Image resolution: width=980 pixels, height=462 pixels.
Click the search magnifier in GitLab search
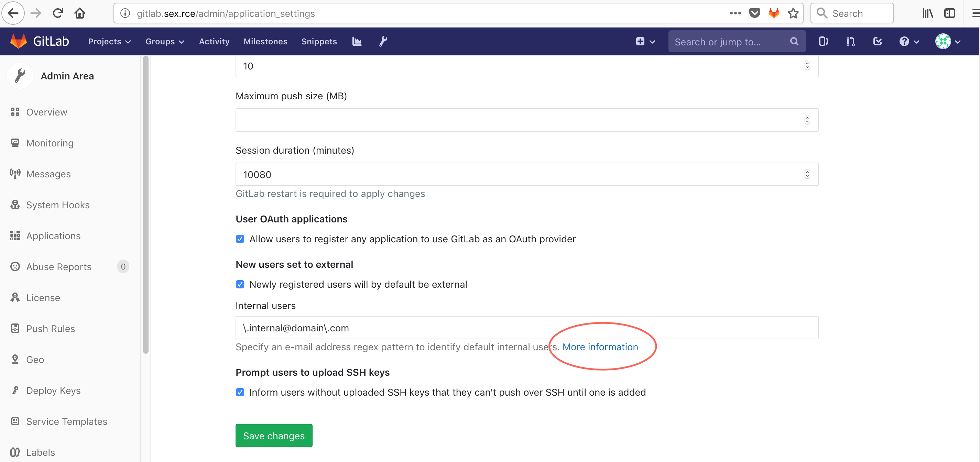(x=794, y=41)
